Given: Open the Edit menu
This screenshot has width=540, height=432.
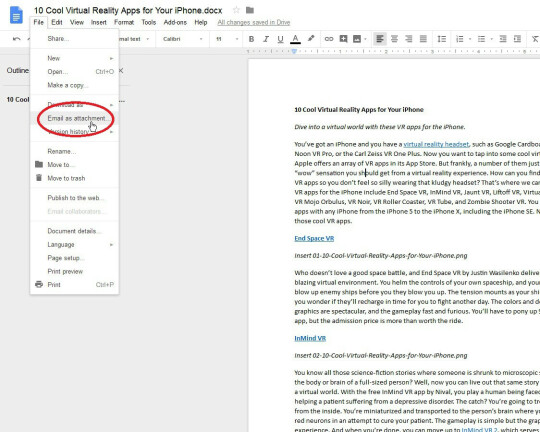Looking at the screenshot, I should pyautogui.click(x=56, y=22).
